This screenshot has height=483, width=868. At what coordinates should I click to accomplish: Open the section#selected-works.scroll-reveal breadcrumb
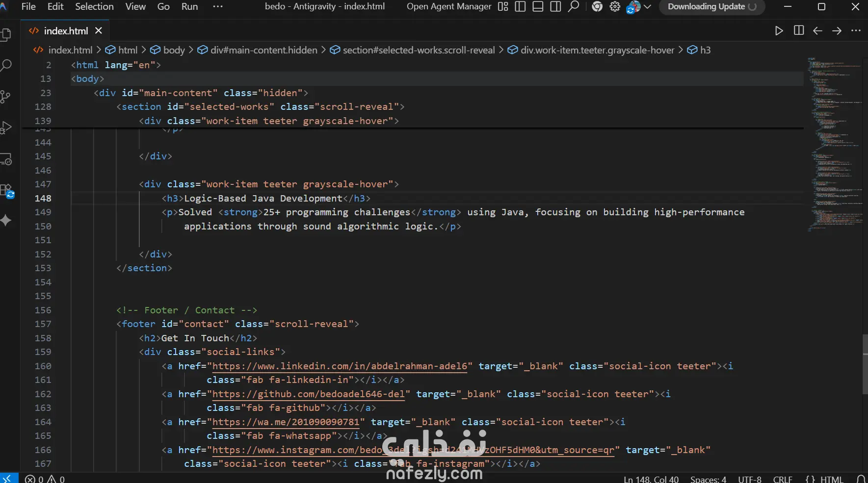[413, 50]
